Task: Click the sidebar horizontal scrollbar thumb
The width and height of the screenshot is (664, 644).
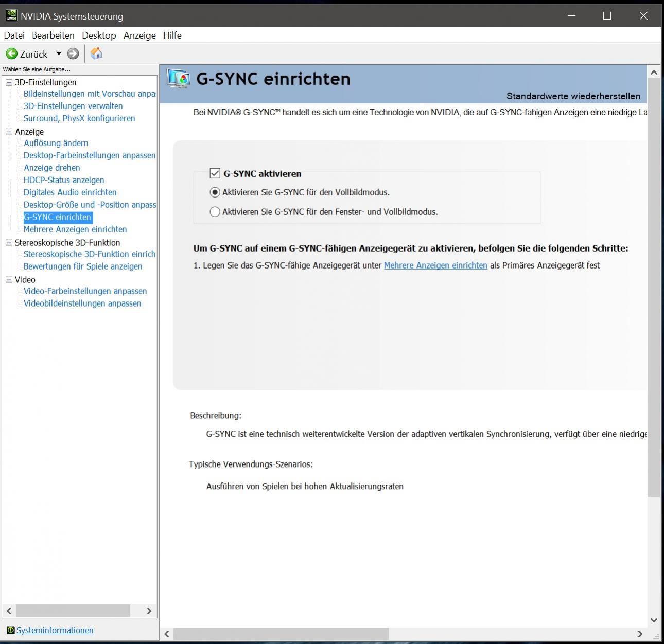Action: (73, 611)
